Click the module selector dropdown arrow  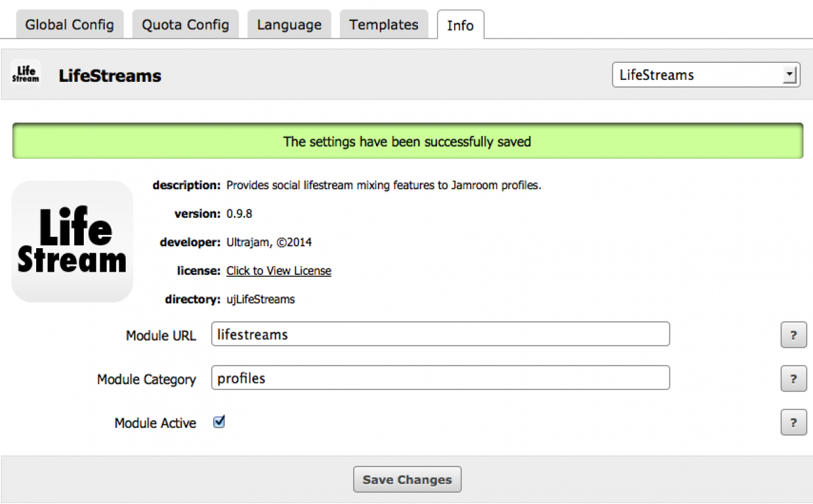[789, 75]
